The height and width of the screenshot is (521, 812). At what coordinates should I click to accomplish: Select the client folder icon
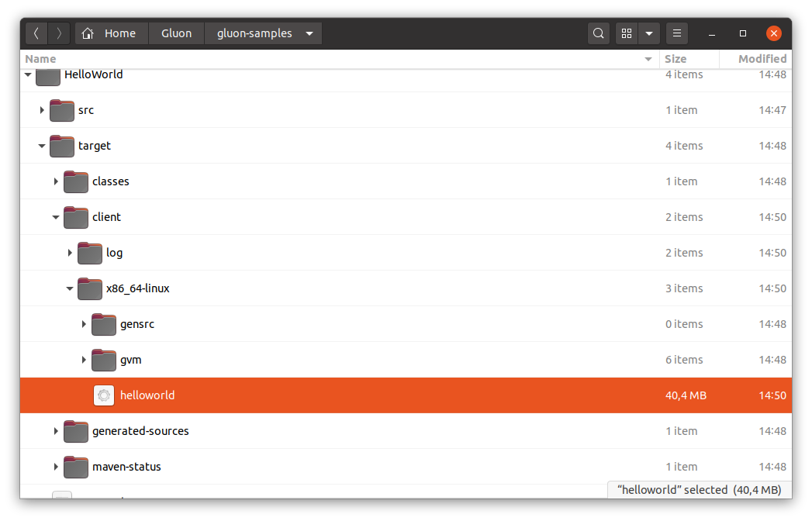(76, 218)
